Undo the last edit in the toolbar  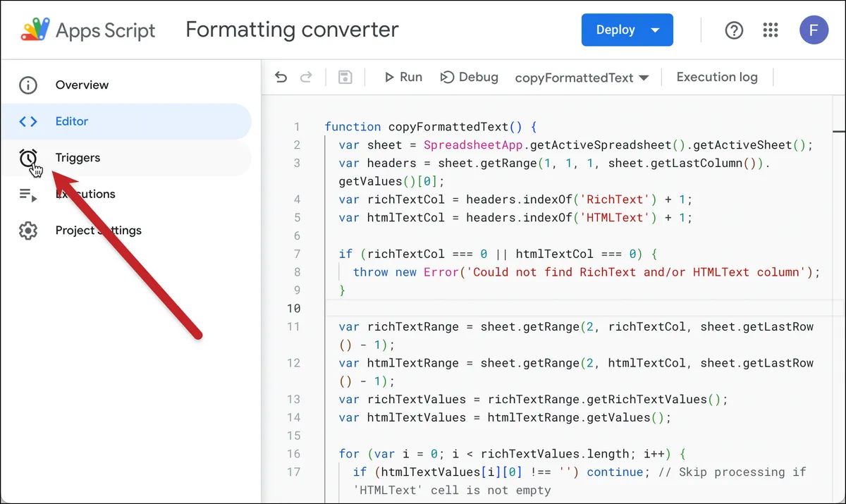pyautogui.click(x=281, y=78)
